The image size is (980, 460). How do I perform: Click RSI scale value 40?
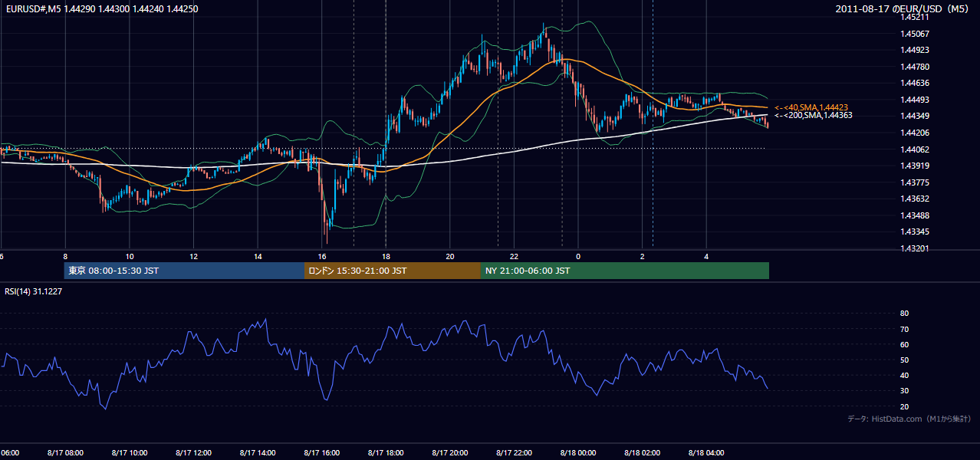pos(905,375)
